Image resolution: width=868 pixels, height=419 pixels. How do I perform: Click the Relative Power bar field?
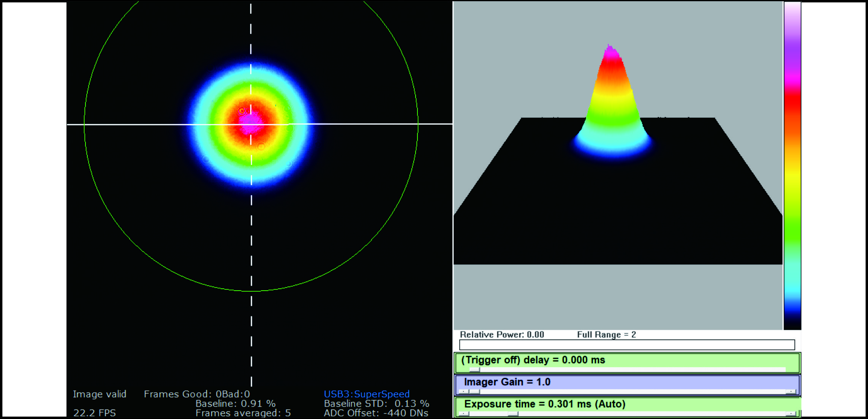coord(627,345)
